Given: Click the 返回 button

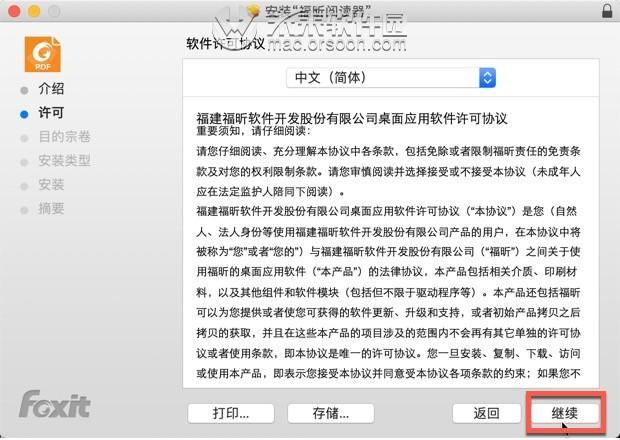Looking at the screenshot, I should pos(486,414).
